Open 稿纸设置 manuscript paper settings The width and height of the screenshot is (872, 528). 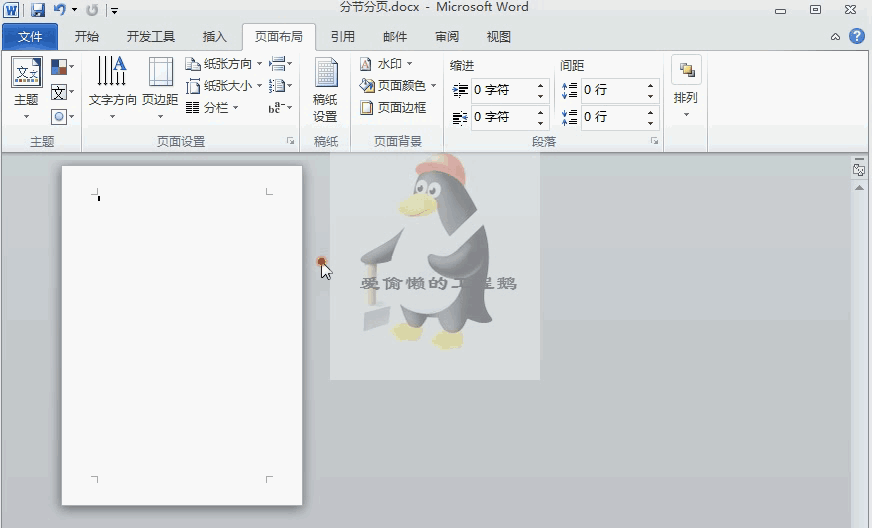(x=325, y=90)
